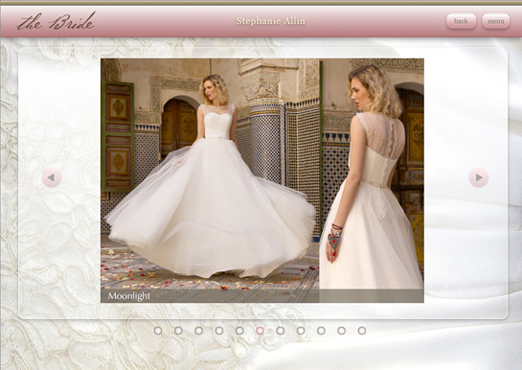Screen dimensions: 522x370
Task: Select the second slideshow page dot
Action: pyautogui.click(x=178, y=331)
